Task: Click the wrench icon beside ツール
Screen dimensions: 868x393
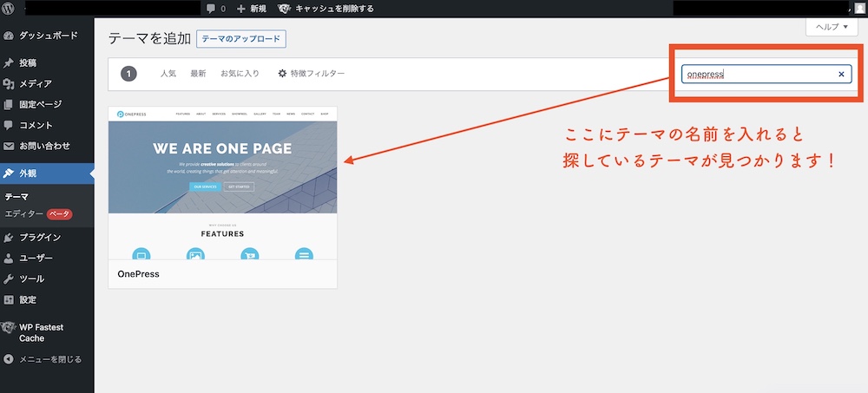Action: (x=9, y=279)
